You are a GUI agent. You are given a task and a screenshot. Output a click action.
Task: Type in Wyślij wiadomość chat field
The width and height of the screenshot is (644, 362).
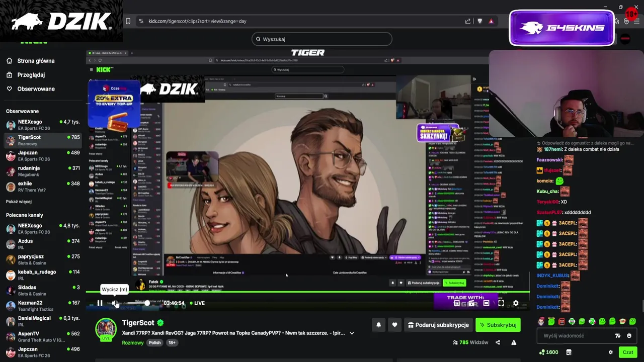pyautogui.click(x=586, y=336)
